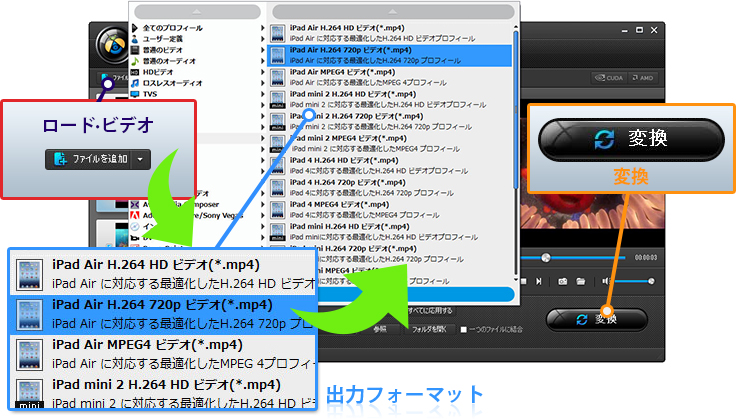Mute audio with the speaker icon

click(606, 281)
